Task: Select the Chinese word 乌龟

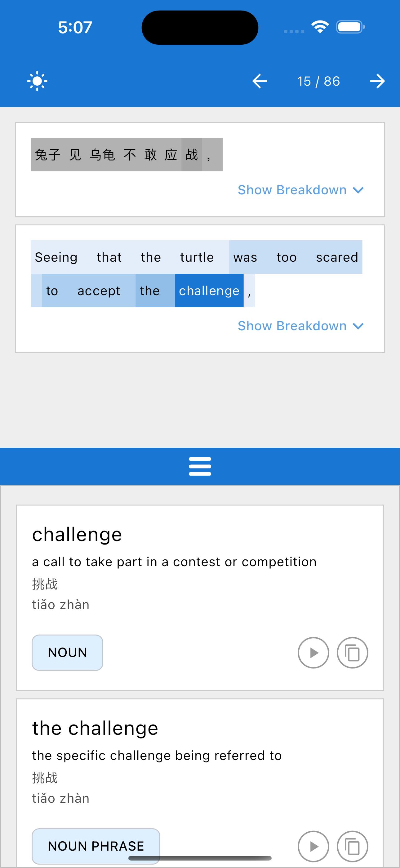Action: 102,155
